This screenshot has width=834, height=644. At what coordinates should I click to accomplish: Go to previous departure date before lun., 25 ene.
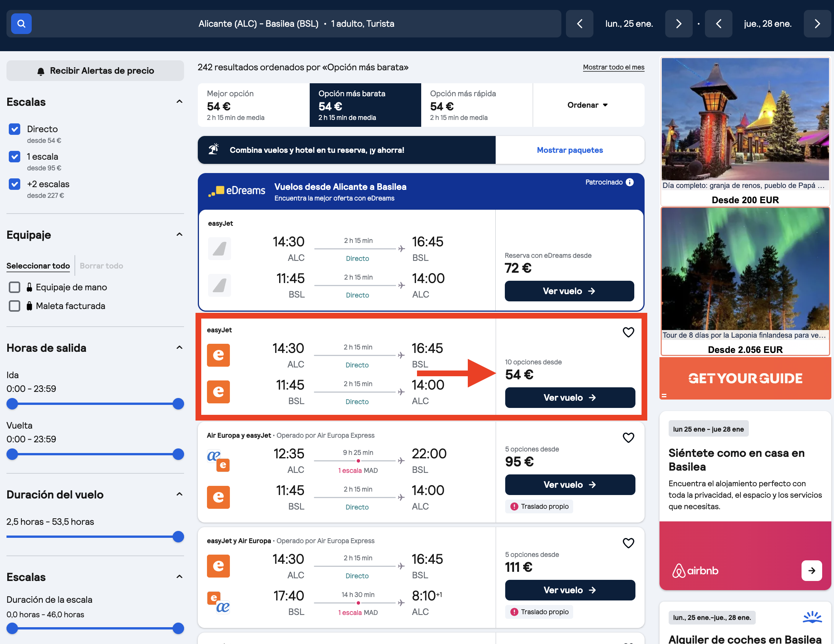[x=579, y=24]
